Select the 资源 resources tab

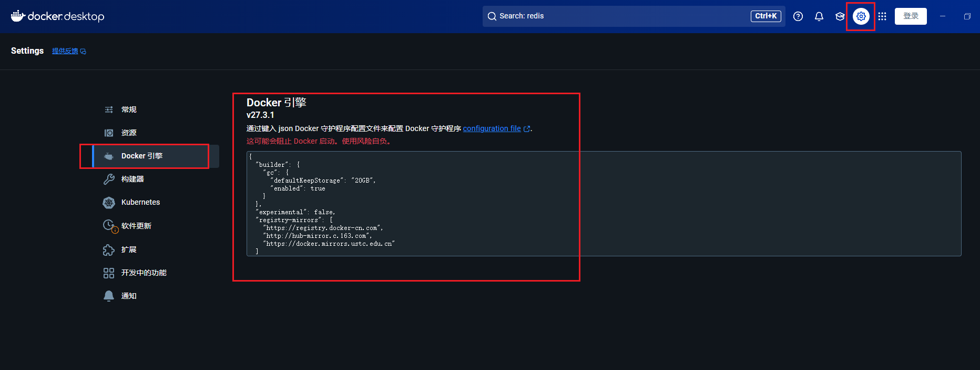[x=155, y=133]
